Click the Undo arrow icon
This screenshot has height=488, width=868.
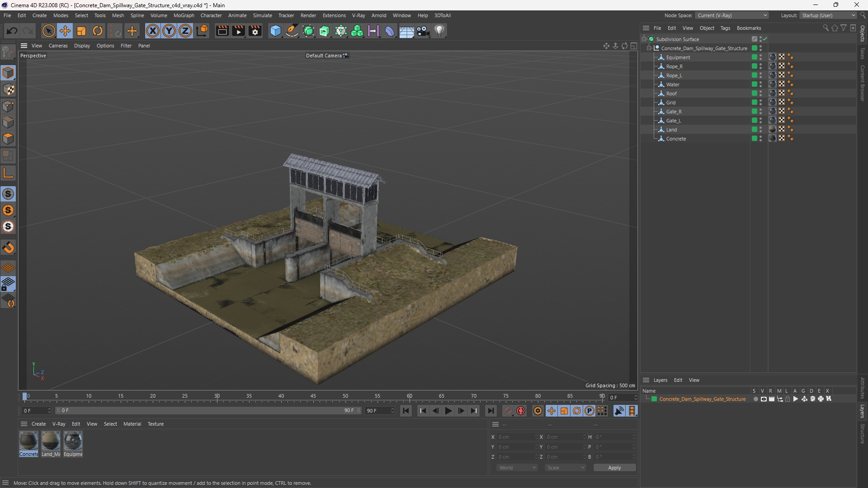point(12,31)
